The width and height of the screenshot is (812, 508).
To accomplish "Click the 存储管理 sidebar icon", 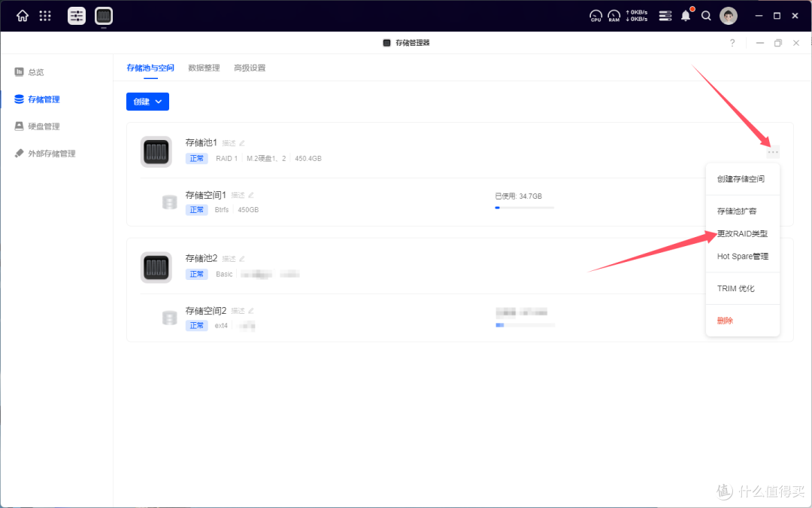I will [19, 99].
